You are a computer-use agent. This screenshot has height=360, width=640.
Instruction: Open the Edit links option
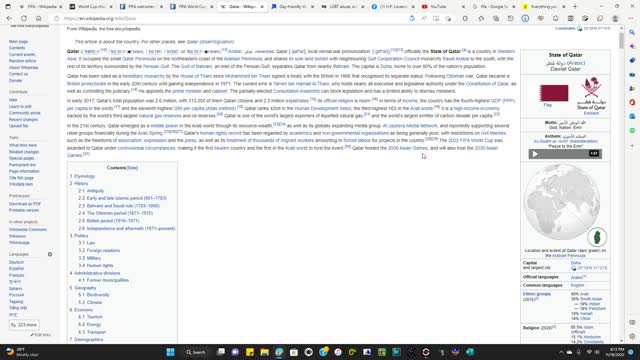[41, 335]
